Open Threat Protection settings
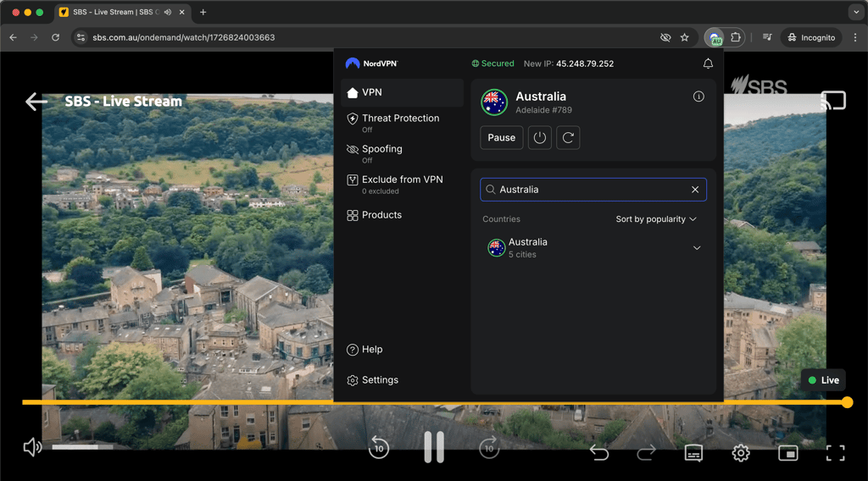 click(403, 123)
